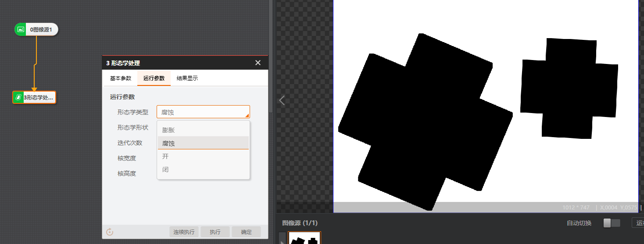Image resolution: width=644 pixels, height=244 pixels.
Task: Select the 运行参数 tab
Action: coord(154,78)
